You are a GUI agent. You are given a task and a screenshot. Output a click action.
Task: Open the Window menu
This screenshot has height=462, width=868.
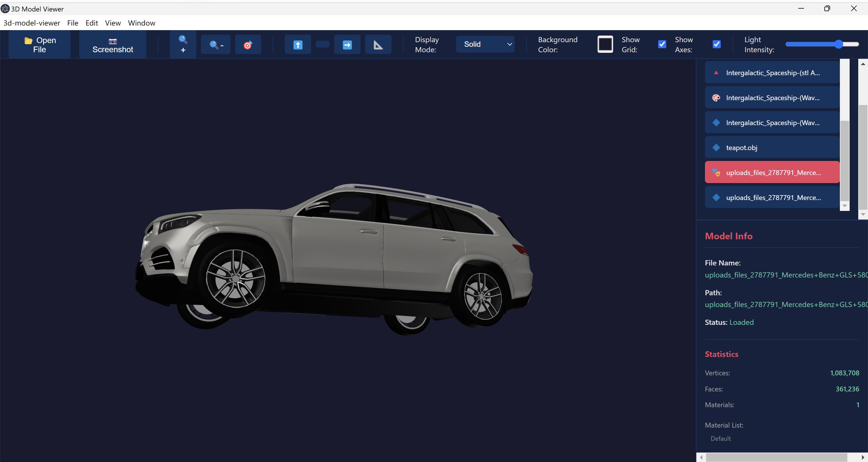[142, 23]
